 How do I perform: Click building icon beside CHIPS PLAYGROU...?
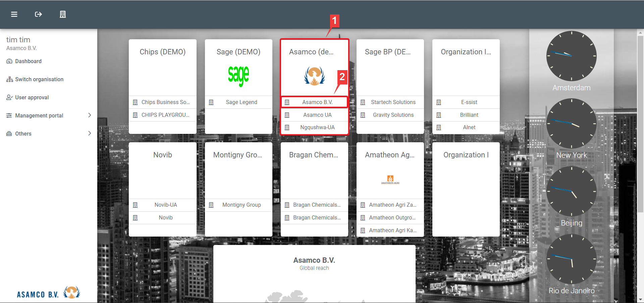coord(135,115)
